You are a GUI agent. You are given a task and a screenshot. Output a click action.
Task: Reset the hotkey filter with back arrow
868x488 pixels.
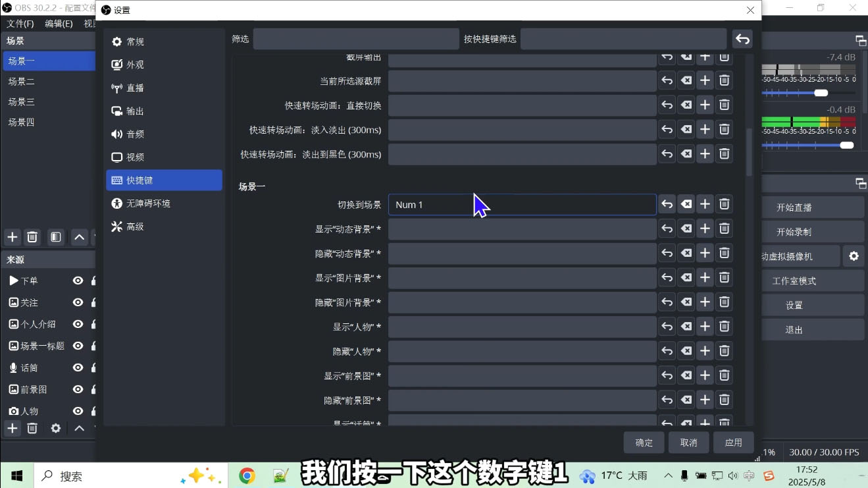pyautogui.click(x=742, y=39)
